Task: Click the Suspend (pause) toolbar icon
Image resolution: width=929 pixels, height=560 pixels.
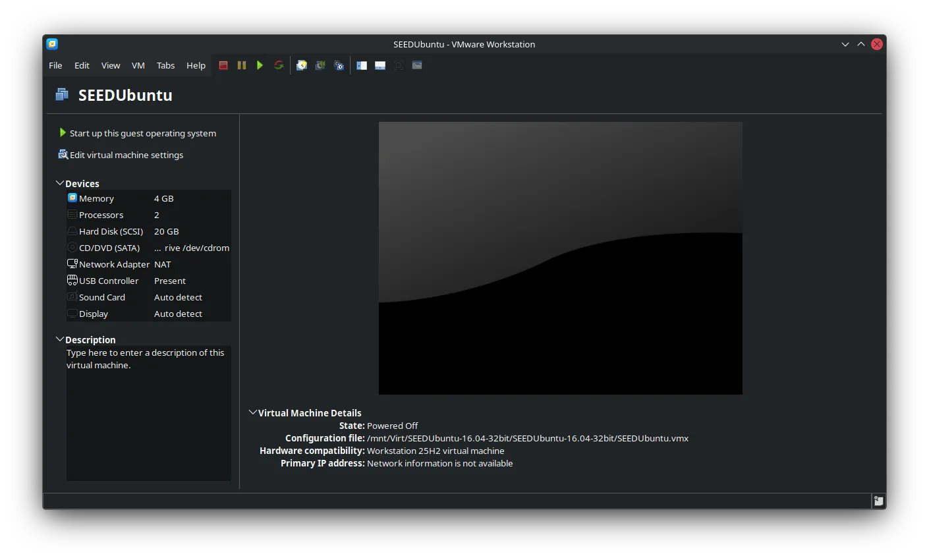Action: [x=242, y=65]
